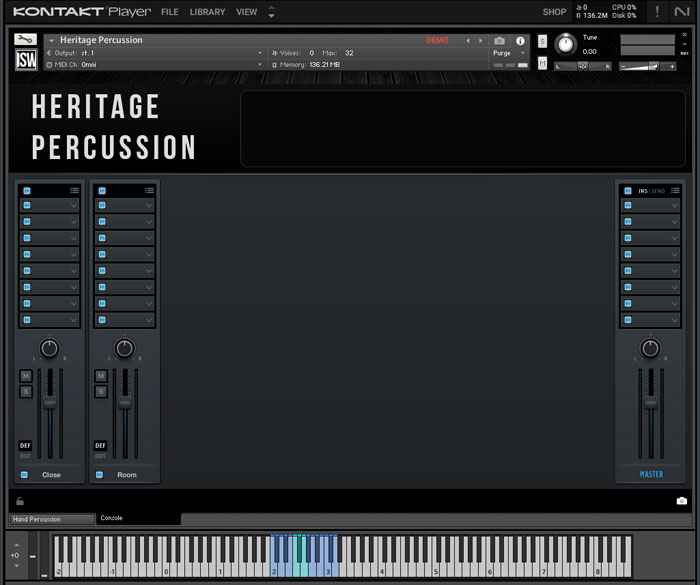
Task: Toggle the Close channel power button
Action: click(24, 475)
